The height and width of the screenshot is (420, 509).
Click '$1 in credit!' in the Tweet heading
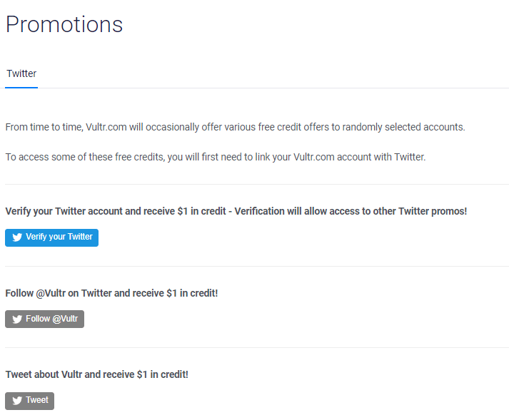coord(163,374)
